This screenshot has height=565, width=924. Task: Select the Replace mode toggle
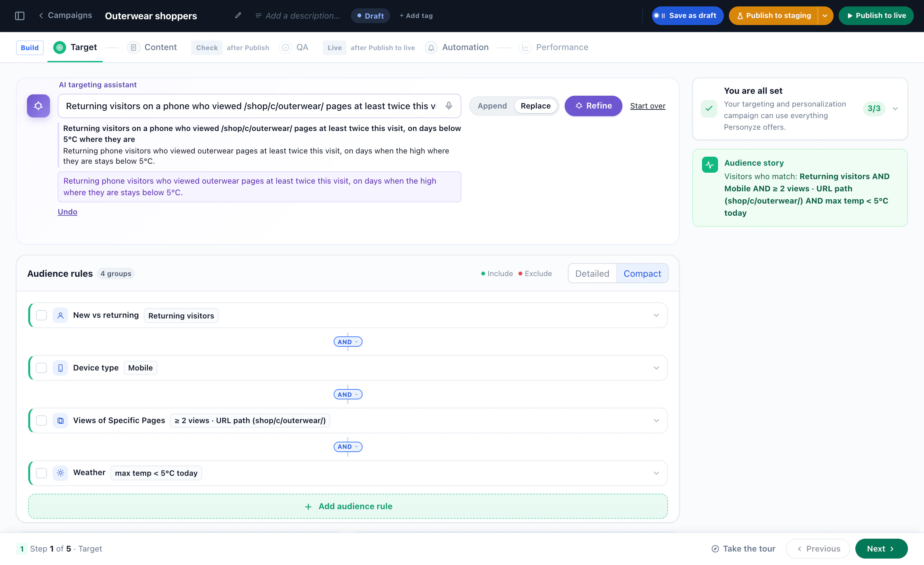click(535, 106)
